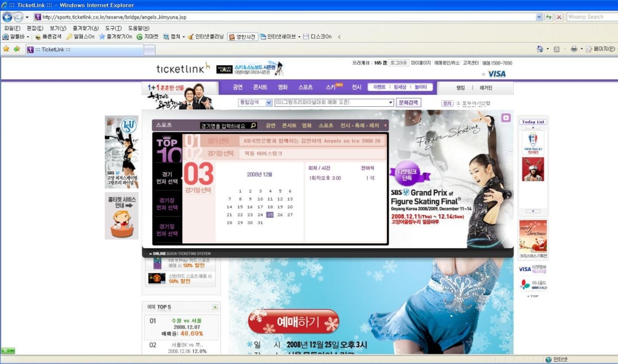Click the 로그아웃 button

tap(398, 63)
